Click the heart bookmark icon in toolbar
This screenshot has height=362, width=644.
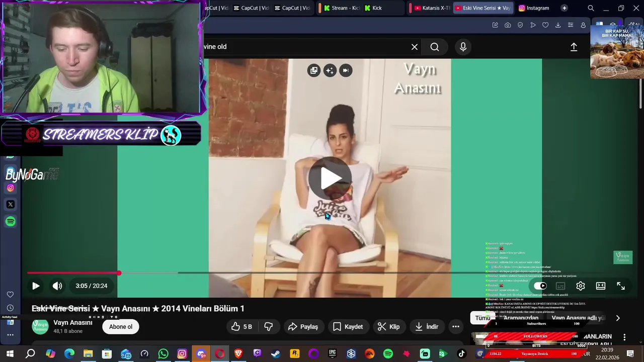click(545, 25)
